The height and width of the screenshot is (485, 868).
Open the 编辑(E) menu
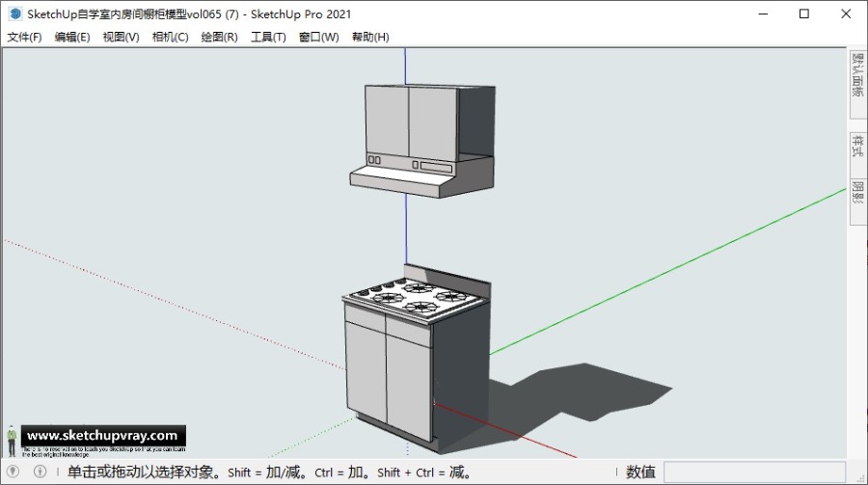(72, 37)
